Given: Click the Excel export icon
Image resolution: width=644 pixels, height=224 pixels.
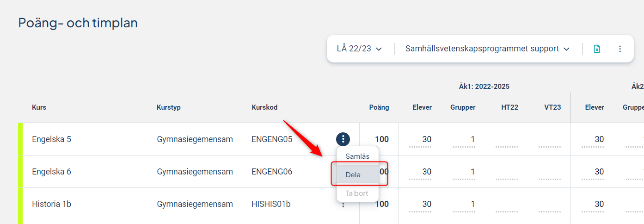Looking at the screenshot, I should tap(597, 49).
